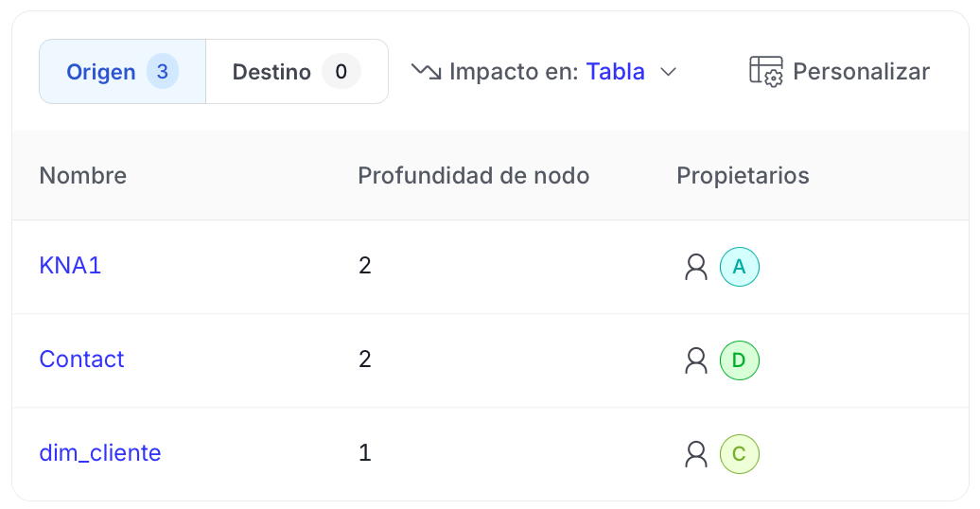Click the Nombre column header
This screenshot has width=980, height=509.
[83, 175]
